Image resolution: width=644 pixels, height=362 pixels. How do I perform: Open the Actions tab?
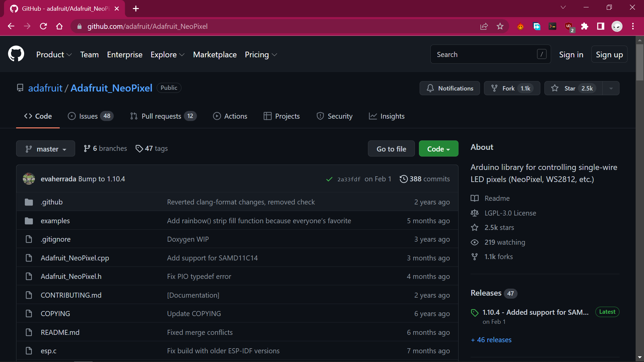(x=230, y=116)
